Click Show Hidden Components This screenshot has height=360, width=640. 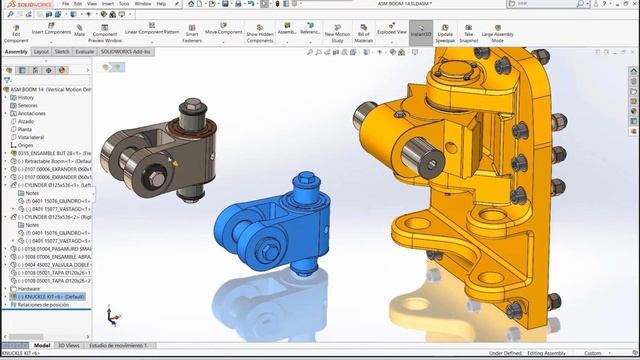260,33
